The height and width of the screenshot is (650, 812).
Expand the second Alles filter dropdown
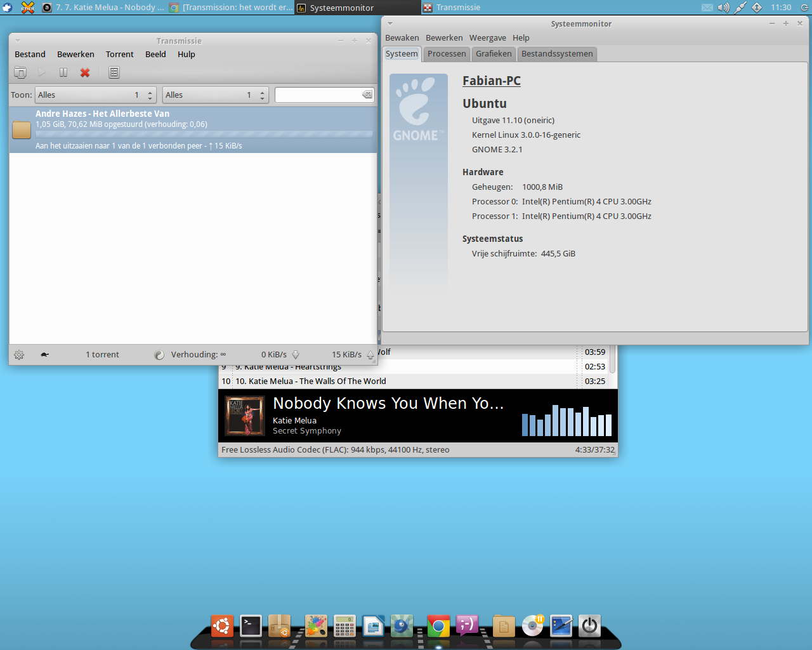[x=216, y=95]
